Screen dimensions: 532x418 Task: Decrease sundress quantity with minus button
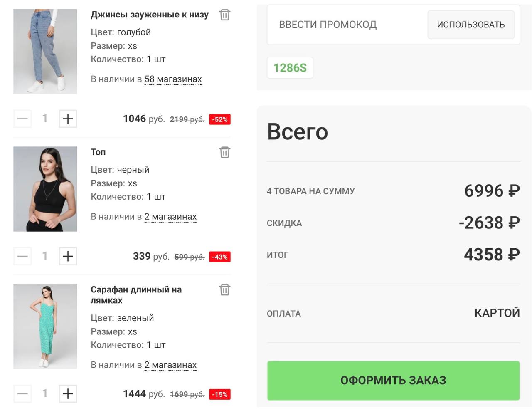point(22,393)
